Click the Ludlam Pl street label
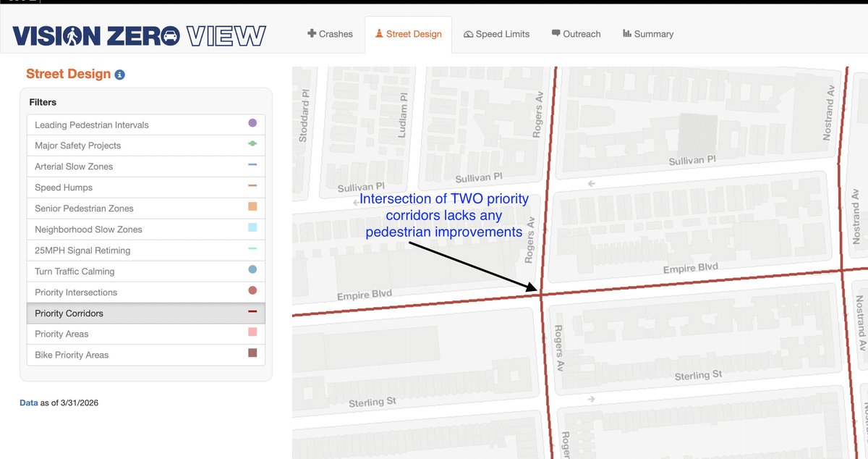This screenshot has width=868, height=459. (403, 115)
